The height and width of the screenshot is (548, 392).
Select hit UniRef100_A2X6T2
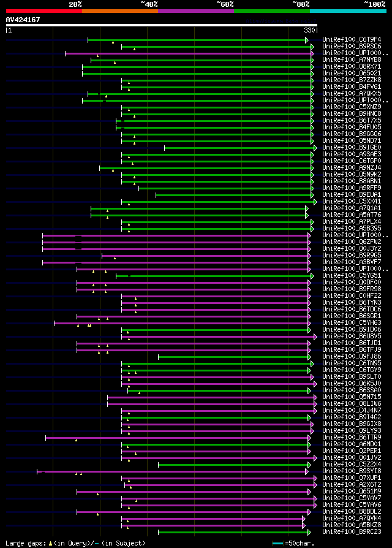click(x=352, y=484)
